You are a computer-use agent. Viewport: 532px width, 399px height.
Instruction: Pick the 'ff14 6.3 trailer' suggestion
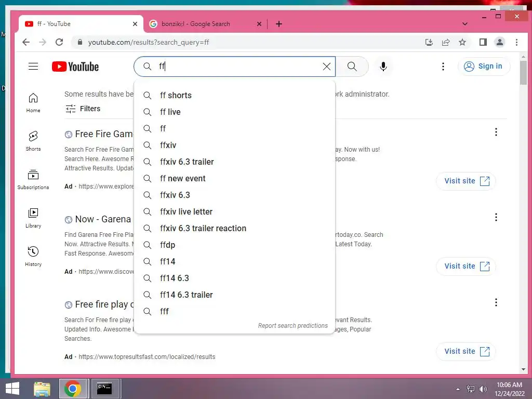click(235, 295)
